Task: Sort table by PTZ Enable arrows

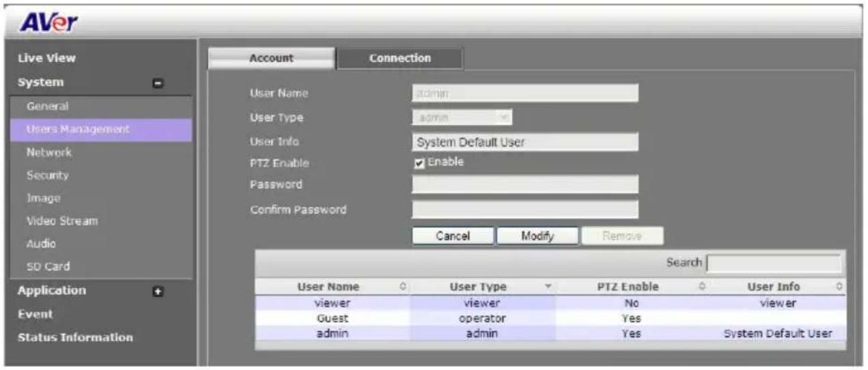Action: click(701, 287)
